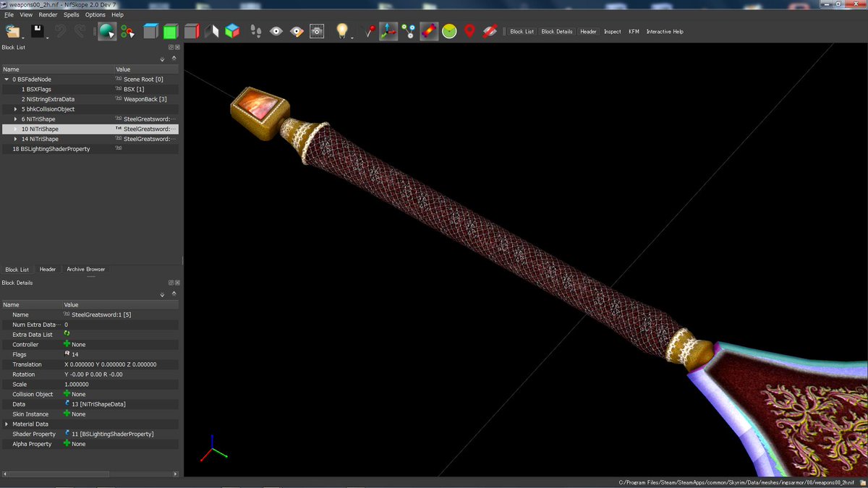The image size is (868, 488).
Task: Open the Options menu
Action: click(x=95, y=14)
